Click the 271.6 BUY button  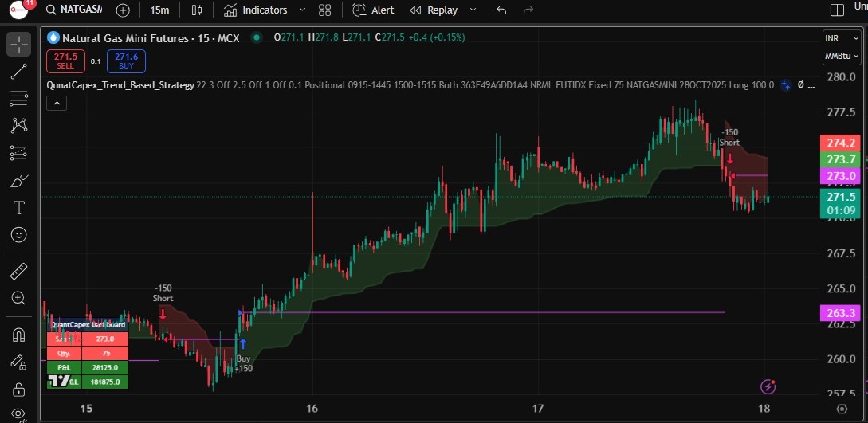pyautogui.click(x=126, y=61)
